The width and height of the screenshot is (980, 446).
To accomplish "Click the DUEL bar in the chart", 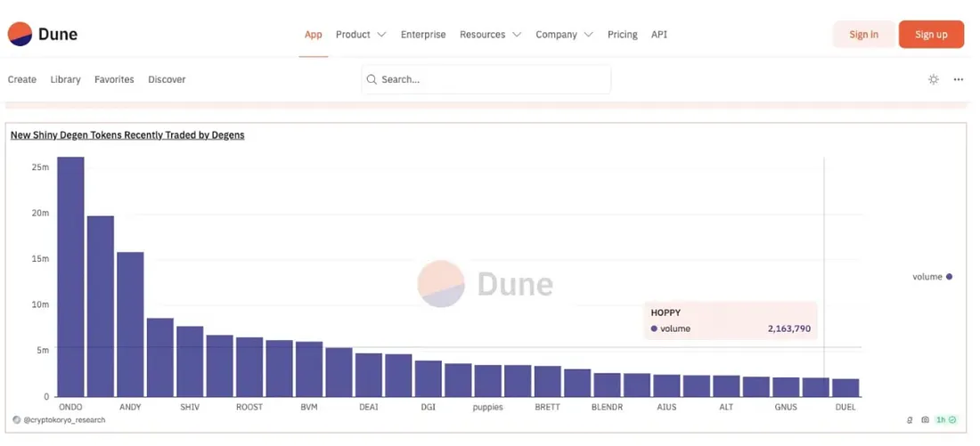I will [845, 388].
